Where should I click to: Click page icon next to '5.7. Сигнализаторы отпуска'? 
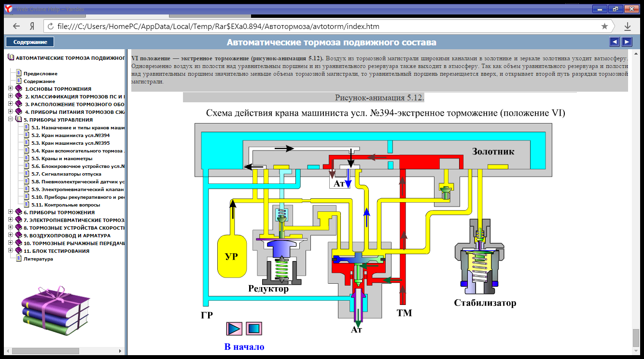click(x=27, y=174)
